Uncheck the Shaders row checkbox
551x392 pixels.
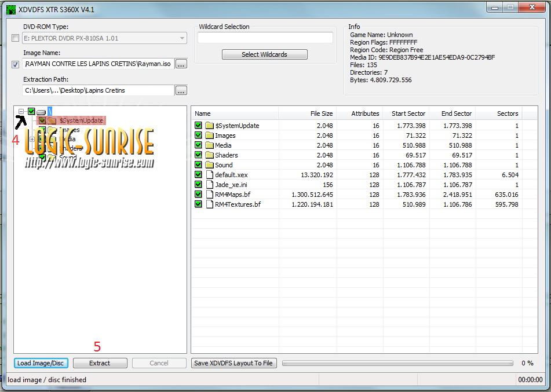198,155
